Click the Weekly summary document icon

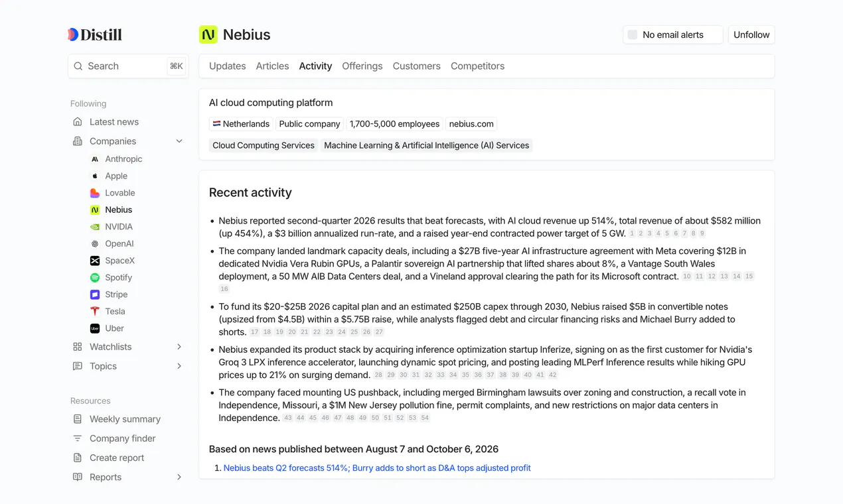coord(78,419)
